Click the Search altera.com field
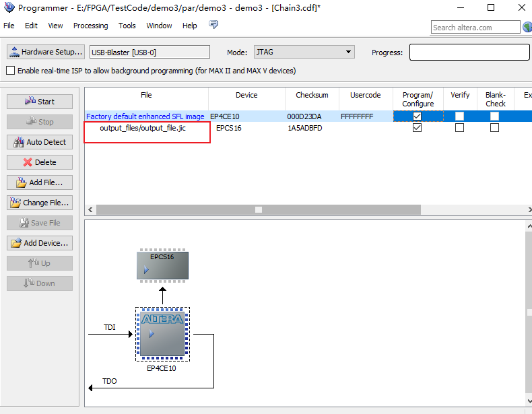Screen dimensions: 532x414 click(x=475, y=27)
